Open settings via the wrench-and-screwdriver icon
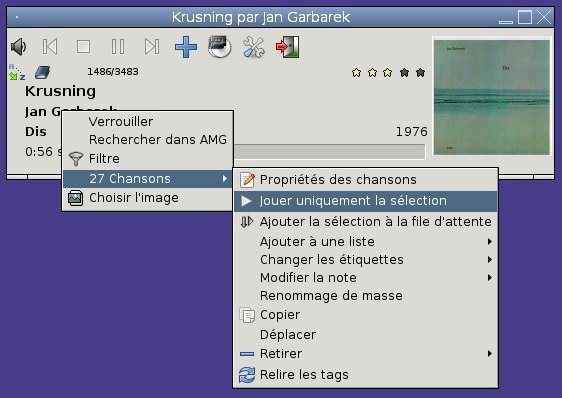This screenshot has width=562, height=398. (253, 47)
